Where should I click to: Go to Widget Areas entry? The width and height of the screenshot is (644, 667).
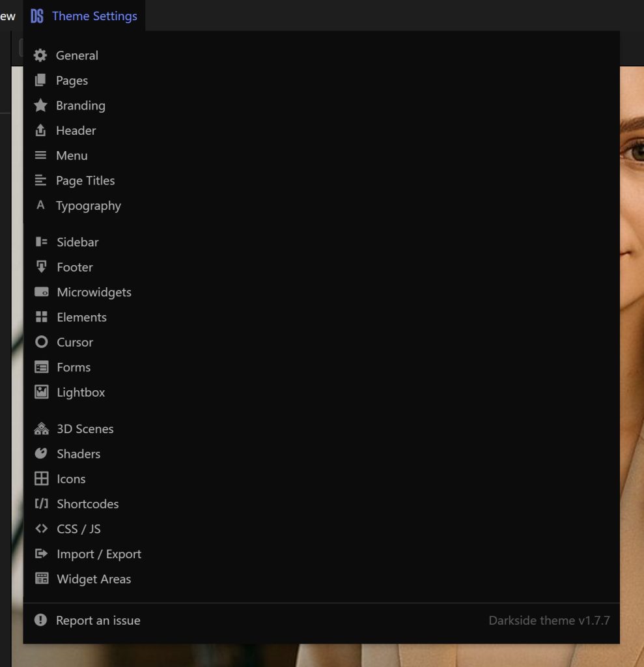click(x=94, y=579)
